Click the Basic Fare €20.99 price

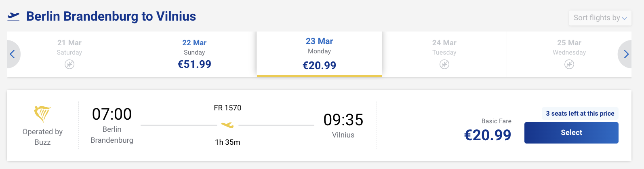point(488,135)
